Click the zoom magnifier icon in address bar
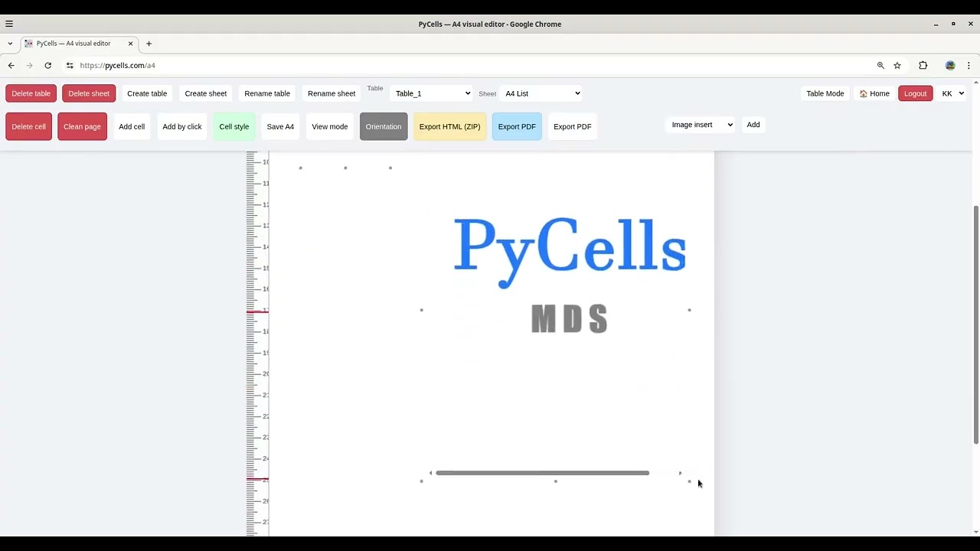 pos(880,66)
